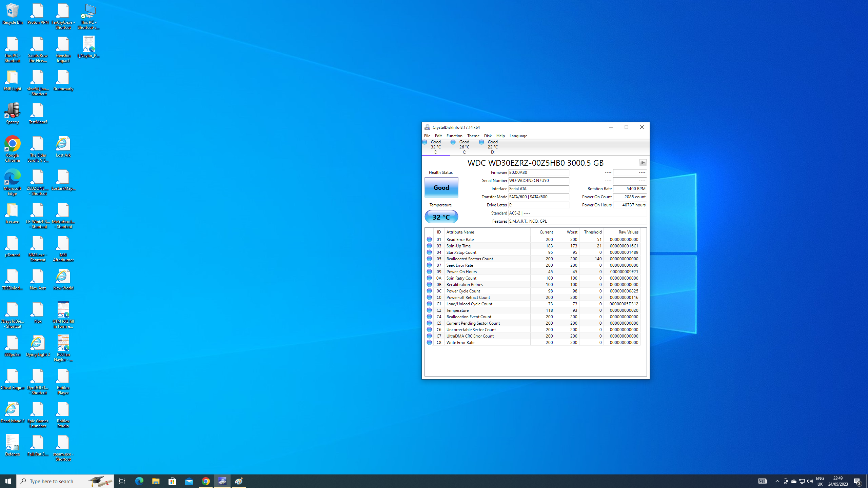Switch to the C: drive tab (26 °C)
Screen dimensions: 868x488
pyautogui.click(x=464, y=147)
